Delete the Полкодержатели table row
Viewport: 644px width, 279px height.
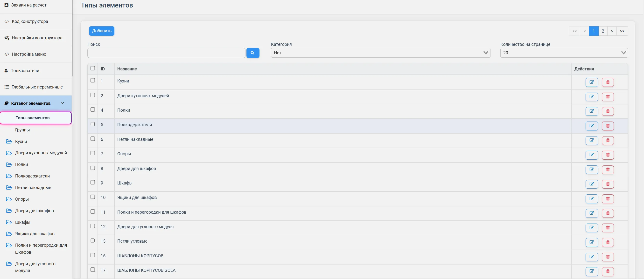(608, 126)
